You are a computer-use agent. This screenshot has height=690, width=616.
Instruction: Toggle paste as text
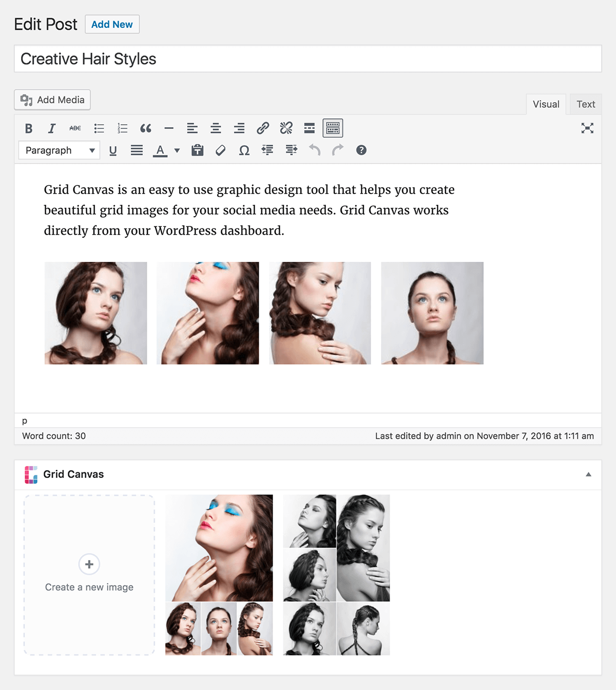click(198, 150)
